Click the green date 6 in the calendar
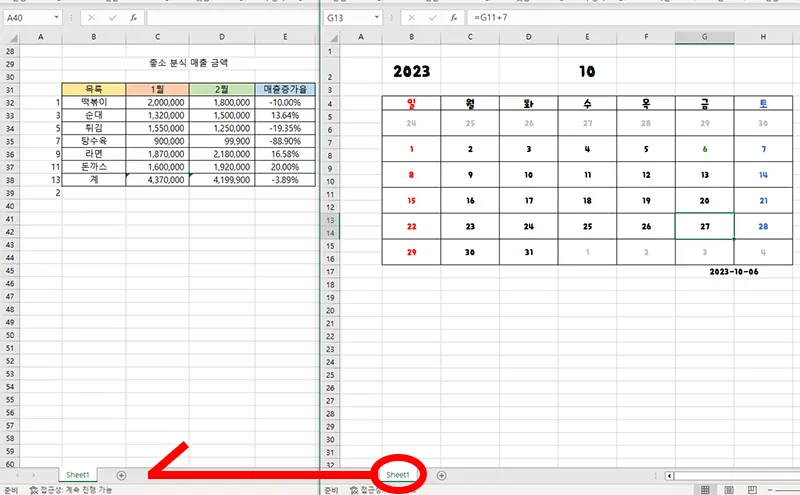This screenshot has width=800, height=495. pyautogui.click(x=705, y=149)
